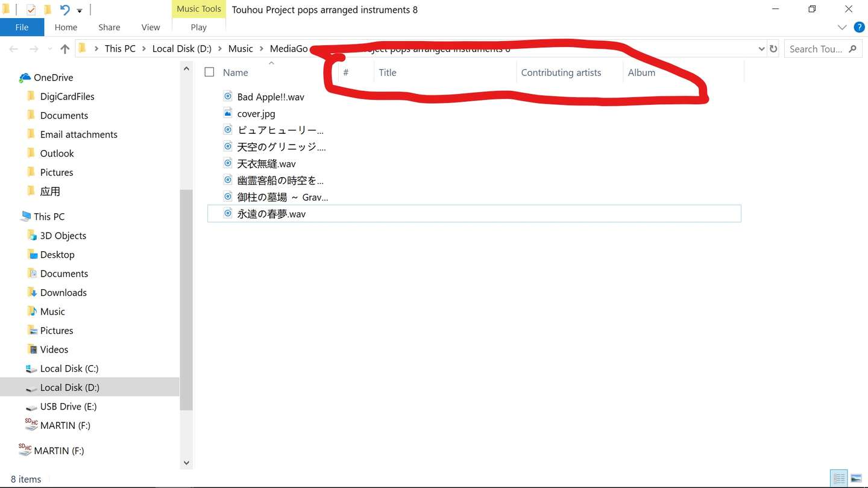Click the navigation pane scroll up arrow
Screen dimensions: 868x488
click(186, 69)
